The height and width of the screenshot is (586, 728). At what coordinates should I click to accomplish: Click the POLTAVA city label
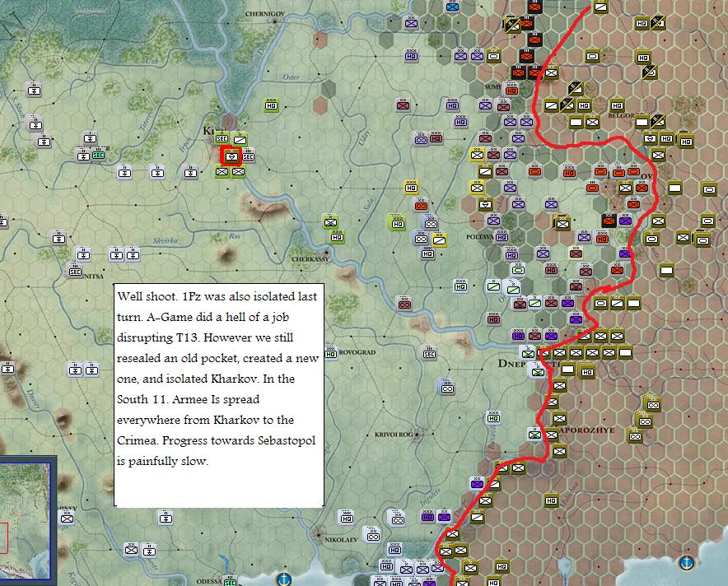point(480,237)
